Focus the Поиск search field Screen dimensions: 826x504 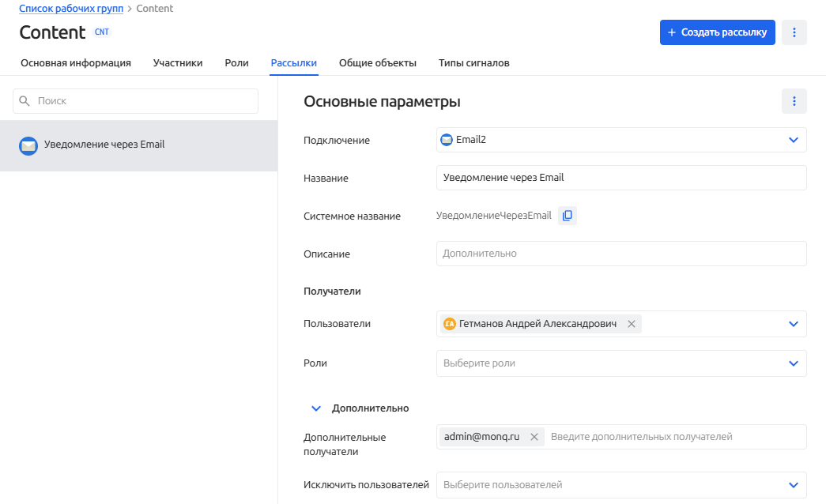142,101
